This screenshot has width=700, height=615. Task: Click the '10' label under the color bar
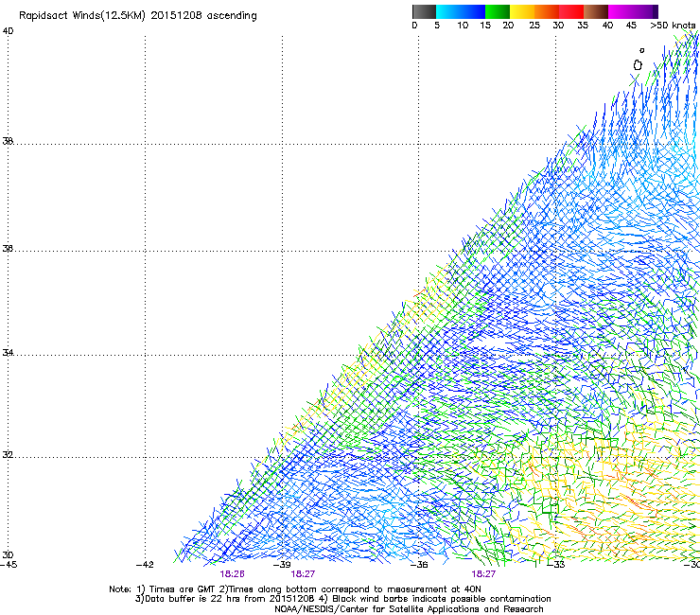463,26
